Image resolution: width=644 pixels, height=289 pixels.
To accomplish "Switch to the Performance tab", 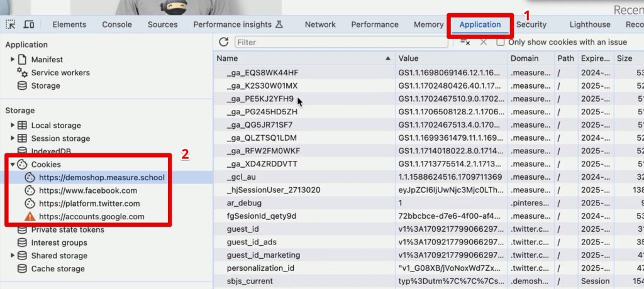I will (x=375, y=25).
